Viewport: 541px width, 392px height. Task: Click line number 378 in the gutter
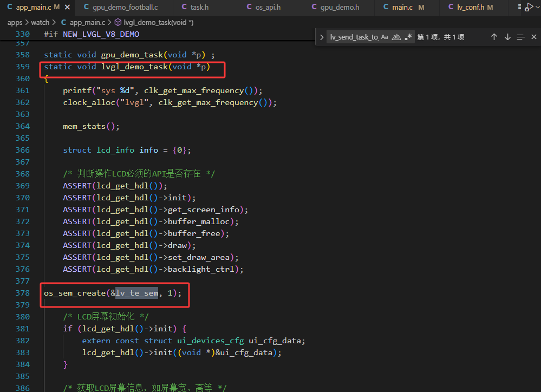pyautogui.click(x=23, y=293)
